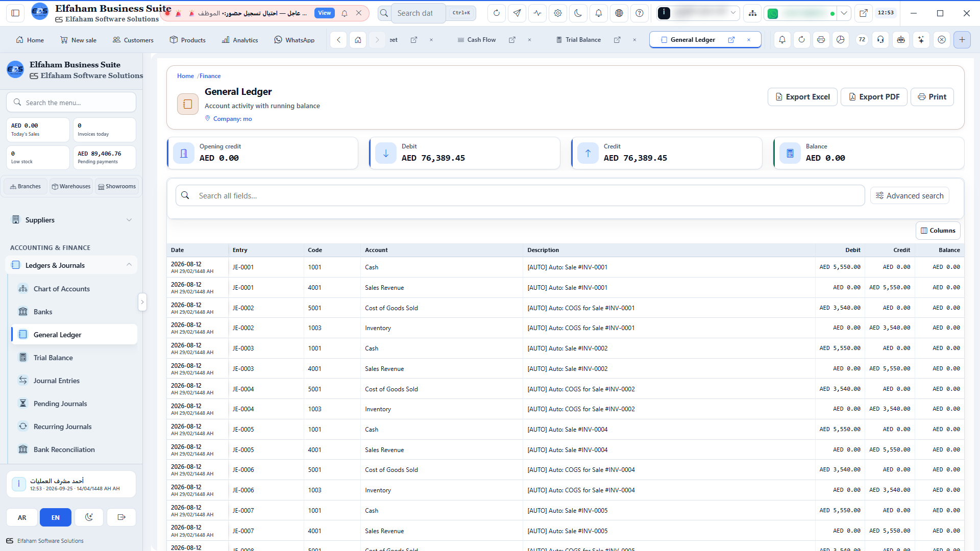Open the help question mark icon
The image size is (980, 551).
pos(639,13)
